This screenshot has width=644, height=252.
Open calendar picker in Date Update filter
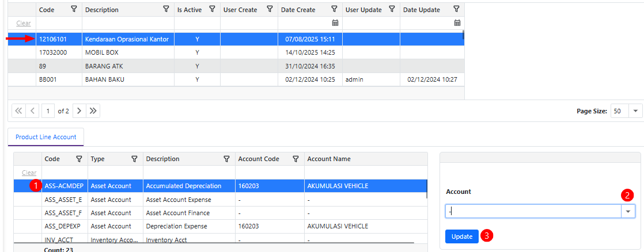click(x=457, y=23)
